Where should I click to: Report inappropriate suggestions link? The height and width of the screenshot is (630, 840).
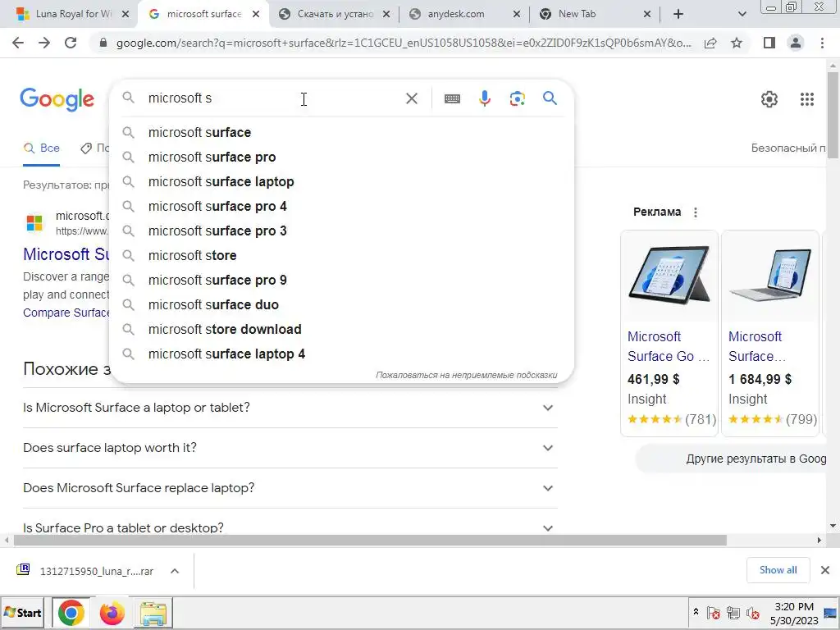(x=466, y=375)
